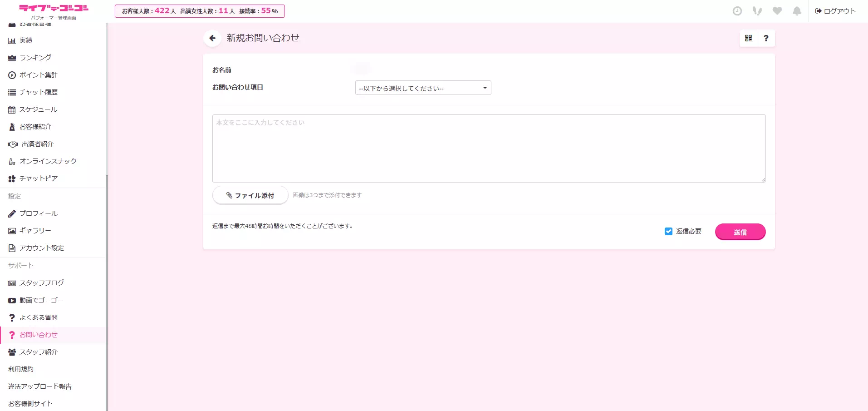Click the footprints icon in header
868x411 pixels.
[x=757, y=11]
